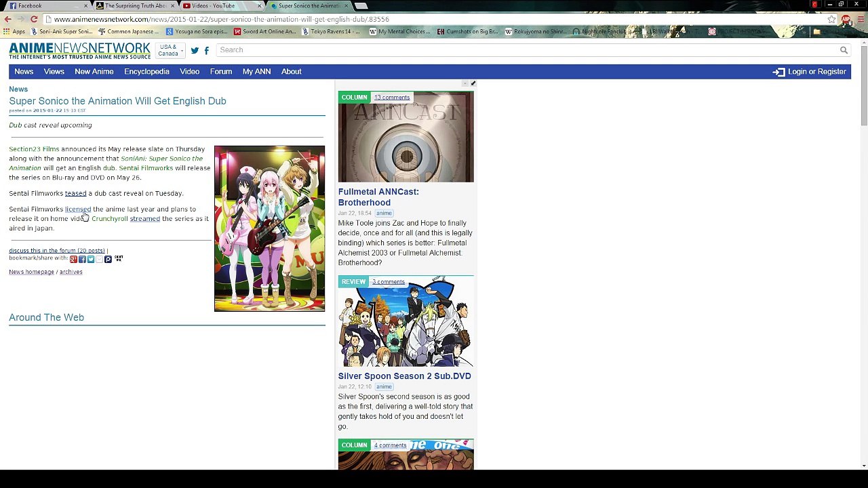This screenshot has height=488, width=868.
Task: Open Silver Spoon Season 2 Sub.DVD headline
Action: tap(405, 376)
